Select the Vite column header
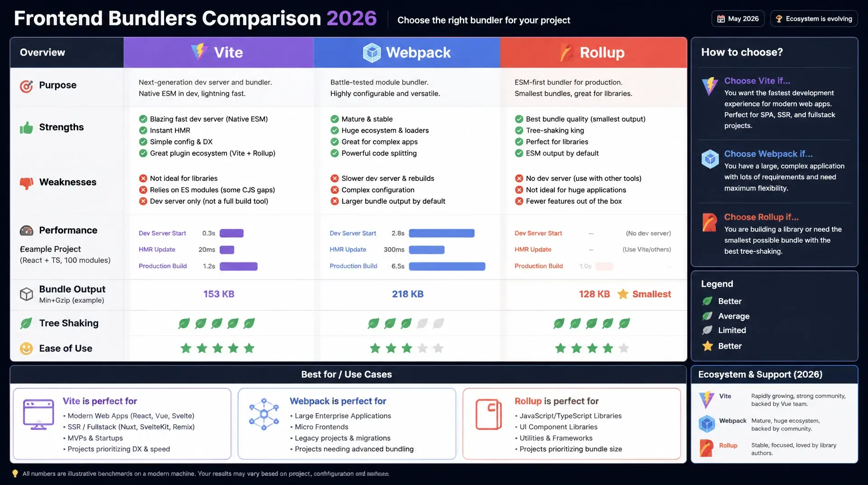This screenshot has height=485, width=868. point(219,52)
